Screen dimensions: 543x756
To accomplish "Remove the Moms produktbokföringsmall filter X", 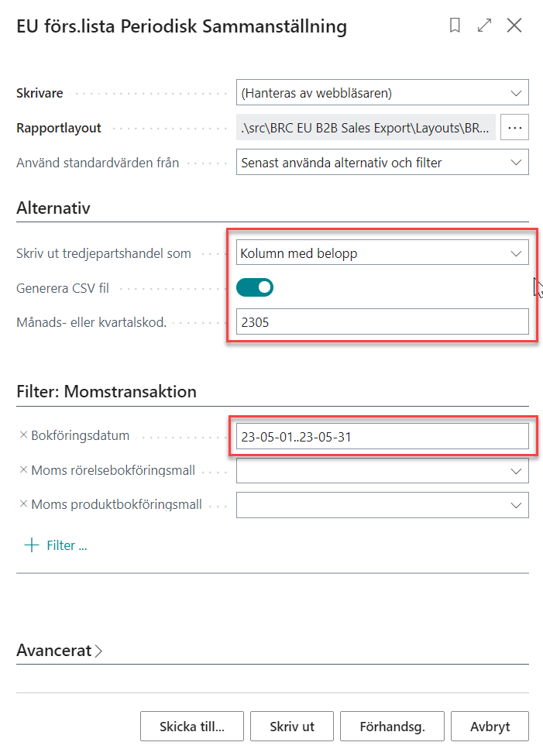I will (23, 504).
